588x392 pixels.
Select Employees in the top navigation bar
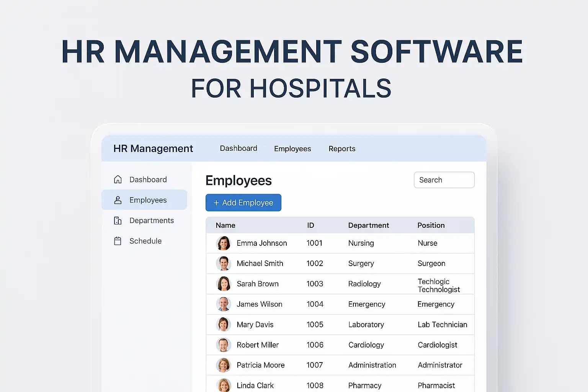292,149
